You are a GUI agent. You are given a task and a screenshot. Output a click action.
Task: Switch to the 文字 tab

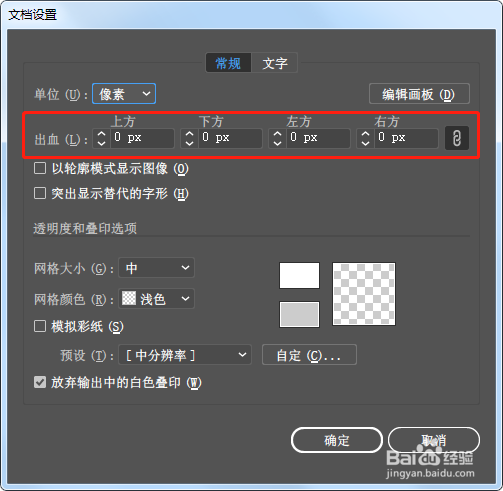tap(275, 63)
